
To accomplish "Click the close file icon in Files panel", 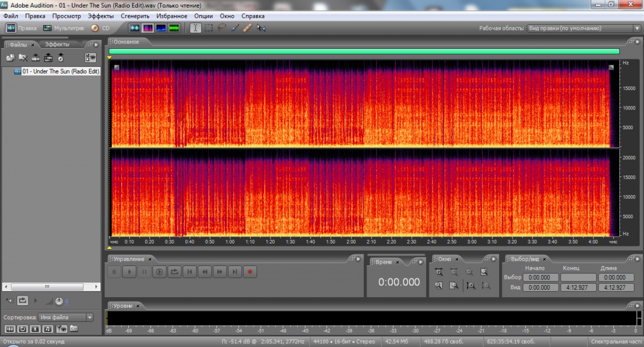I will (23, 57).
